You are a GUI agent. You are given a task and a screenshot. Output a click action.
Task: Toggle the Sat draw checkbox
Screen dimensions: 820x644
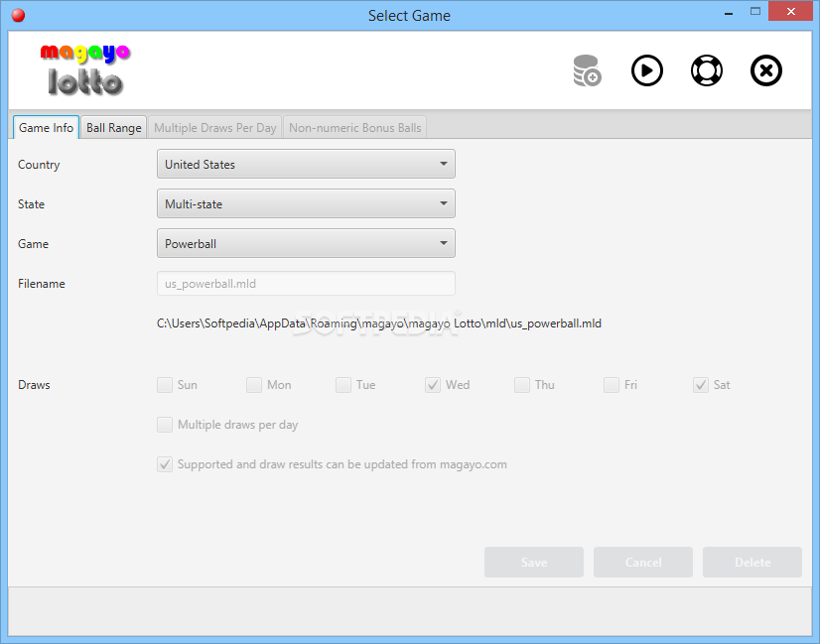(x=701, y=385)
